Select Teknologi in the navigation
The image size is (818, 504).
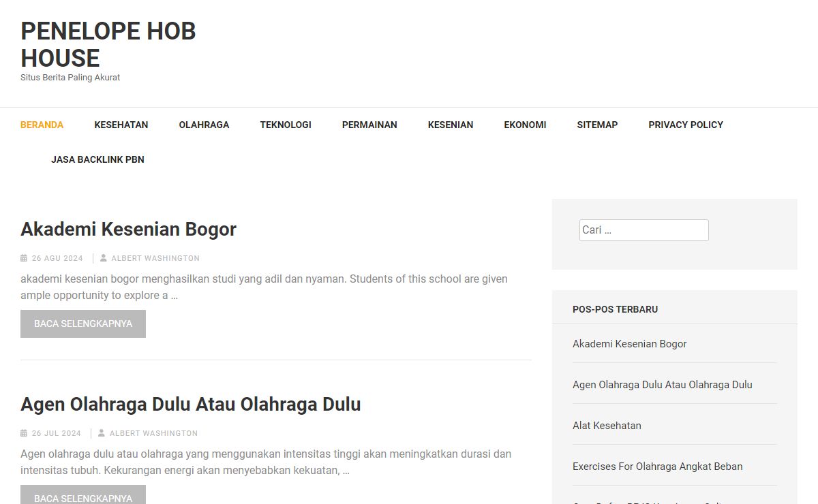(286, 125)
